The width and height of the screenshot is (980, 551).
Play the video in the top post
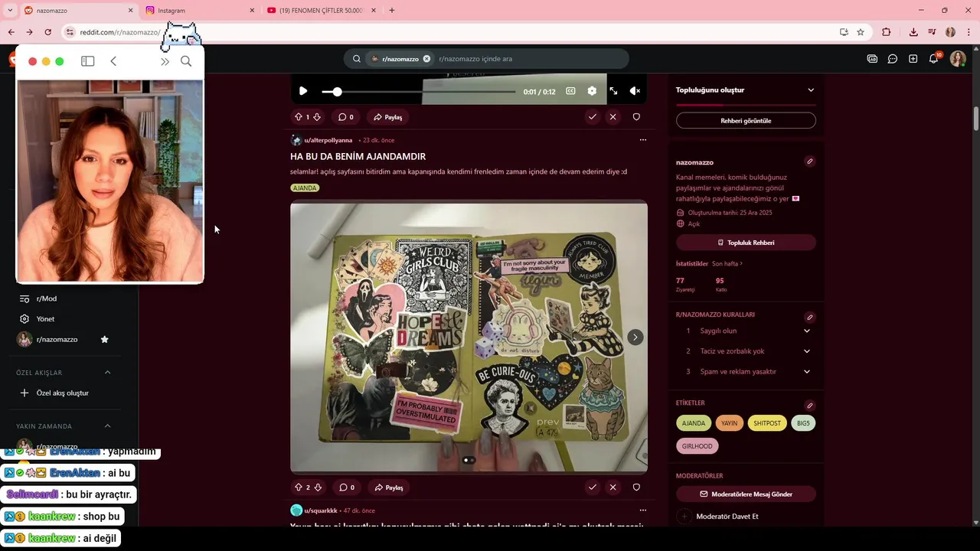[303, 91]
